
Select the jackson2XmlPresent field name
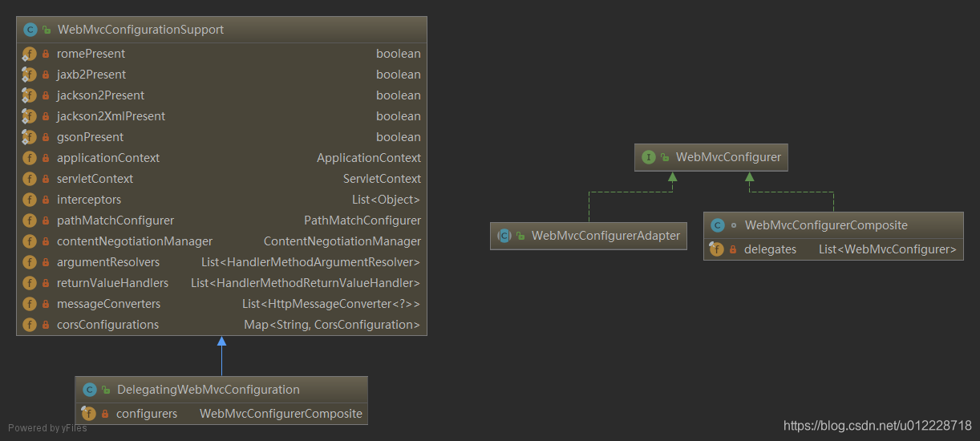tap(111, 116)
